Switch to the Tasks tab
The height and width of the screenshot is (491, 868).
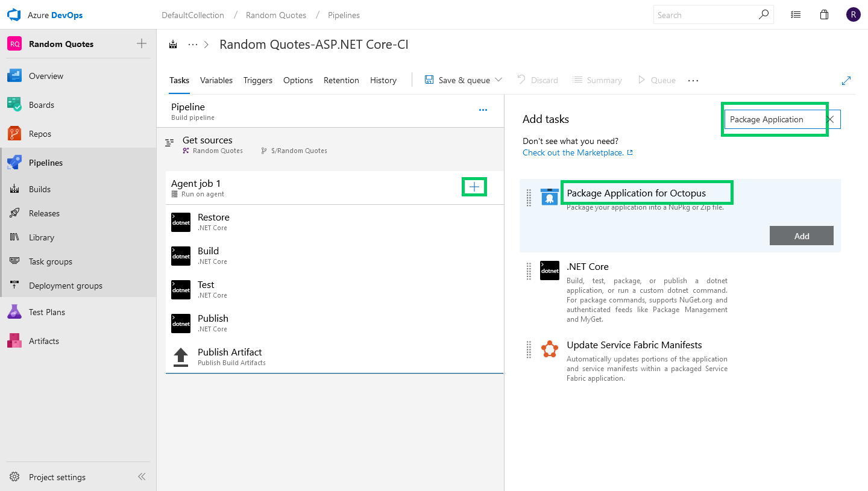(179, 80)
